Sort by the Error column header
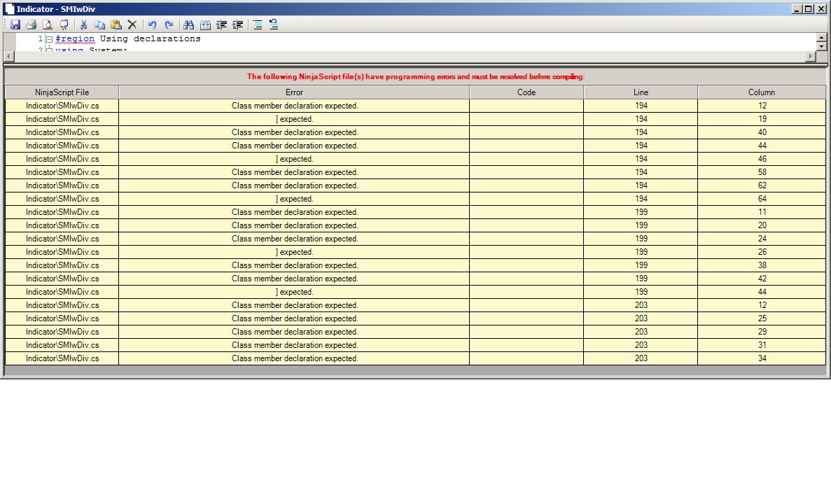 [294, 92]
